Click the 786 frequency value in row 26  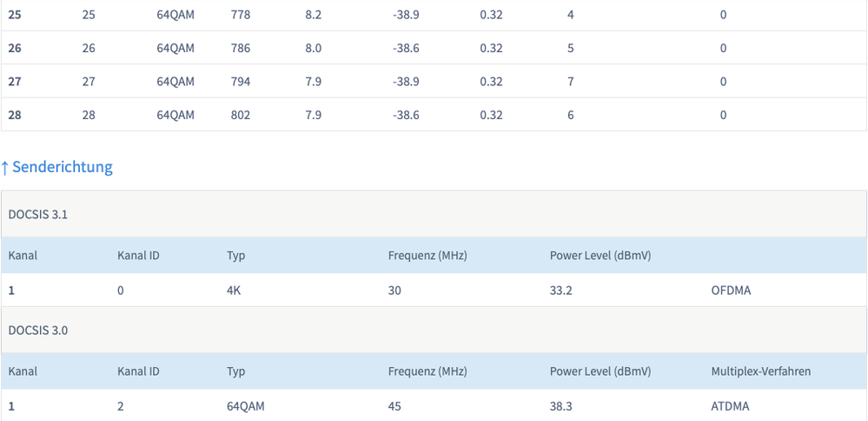pos(241,49)
